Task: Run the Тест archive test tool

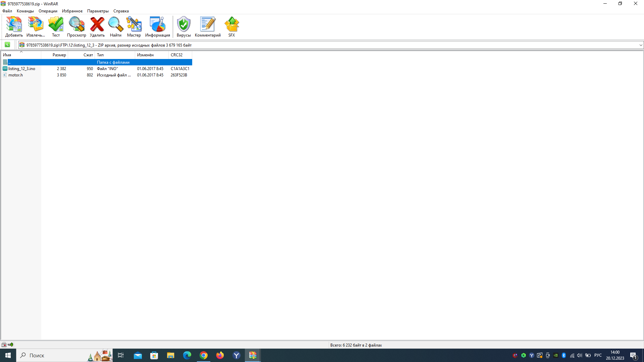Action: [56, 27]
